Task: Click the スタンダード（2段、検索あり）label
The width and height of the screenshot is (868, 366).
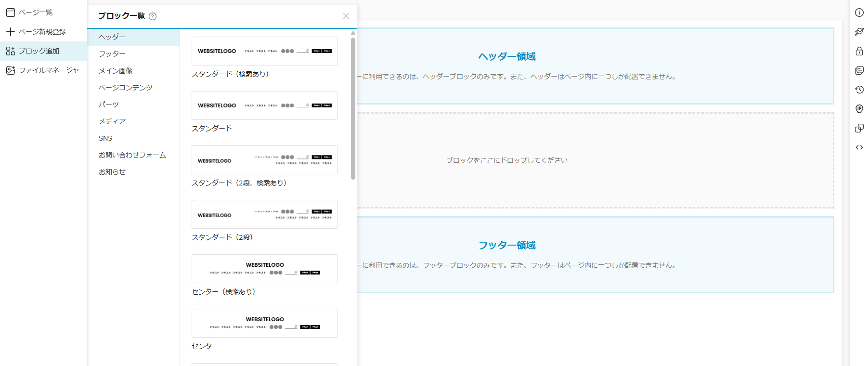Action: (239, 183)
